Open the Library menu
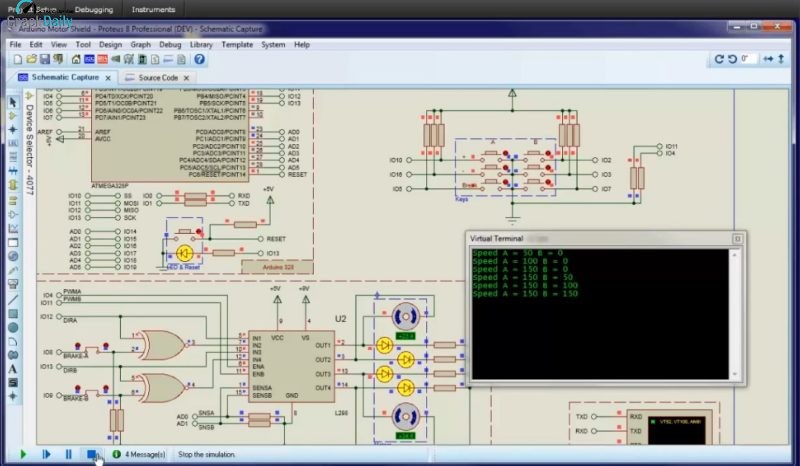Screen dimensions: 800x466 200,45
